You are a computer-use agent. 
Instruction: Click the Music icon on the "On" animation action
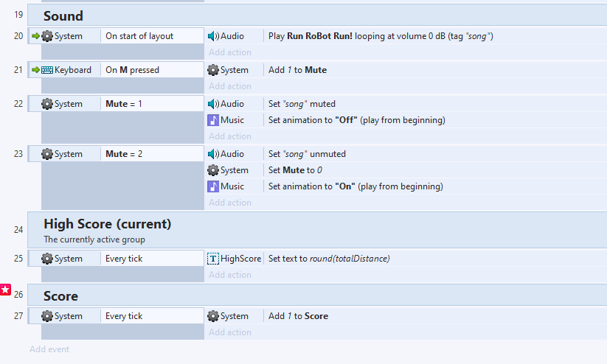[213, 186]
